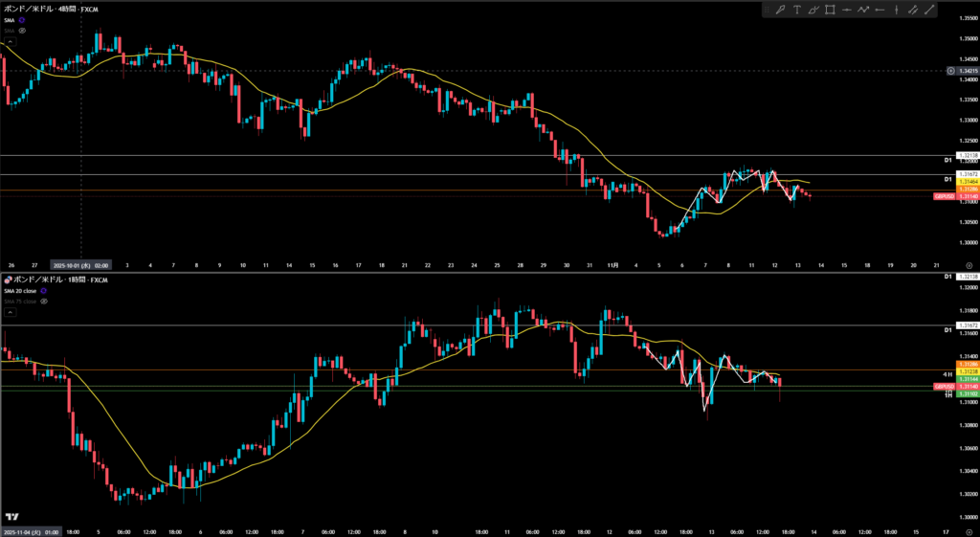Collapse the indicator legend on 4-hour chart
Image resolution: width=980 pixels, height=537 pixels.
(x=10, y=42)
